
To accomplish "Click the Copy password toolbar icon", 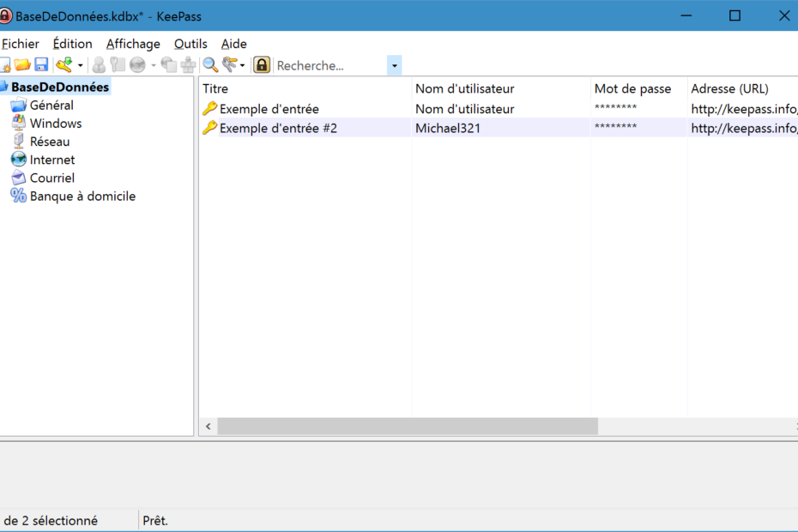I will tap(118, 65).
